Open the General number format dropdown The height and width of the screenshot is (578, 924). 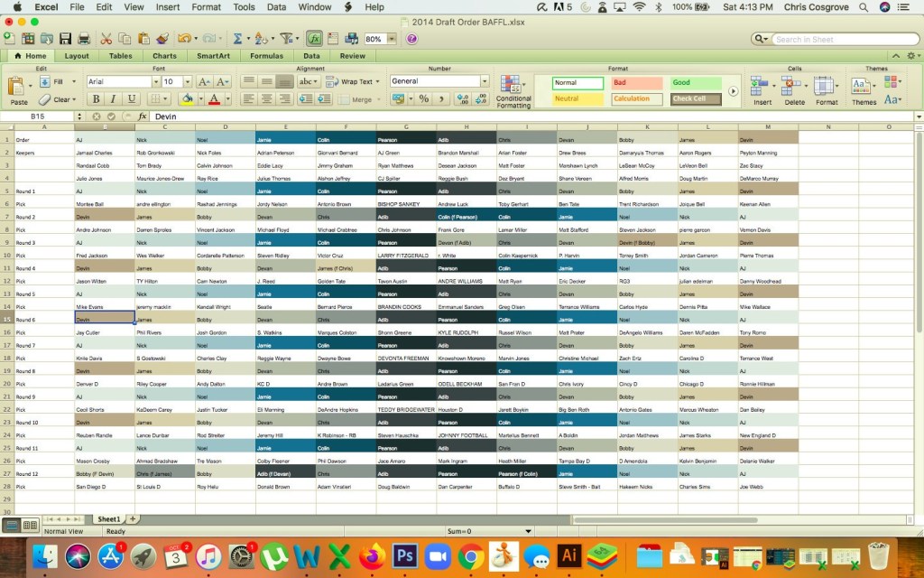[485, 81]
